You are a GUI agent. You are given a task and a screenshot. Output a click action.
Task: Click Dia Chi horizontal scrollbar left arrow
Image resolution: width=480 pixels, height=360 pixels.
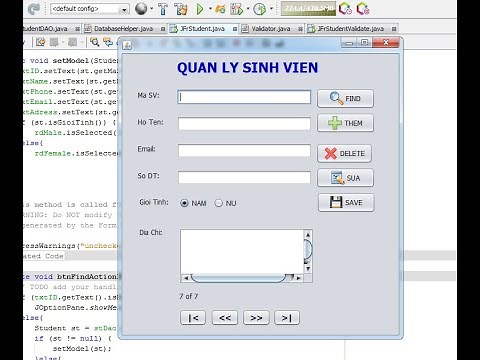(186, 278)
